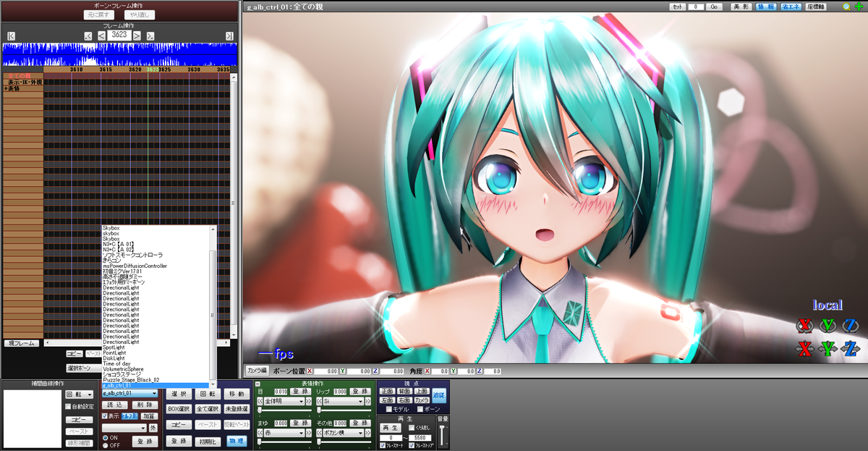Next eye morph arrow next to 全体明
The height and width of the screenshot is (451, 868).
tap(308, 401)
